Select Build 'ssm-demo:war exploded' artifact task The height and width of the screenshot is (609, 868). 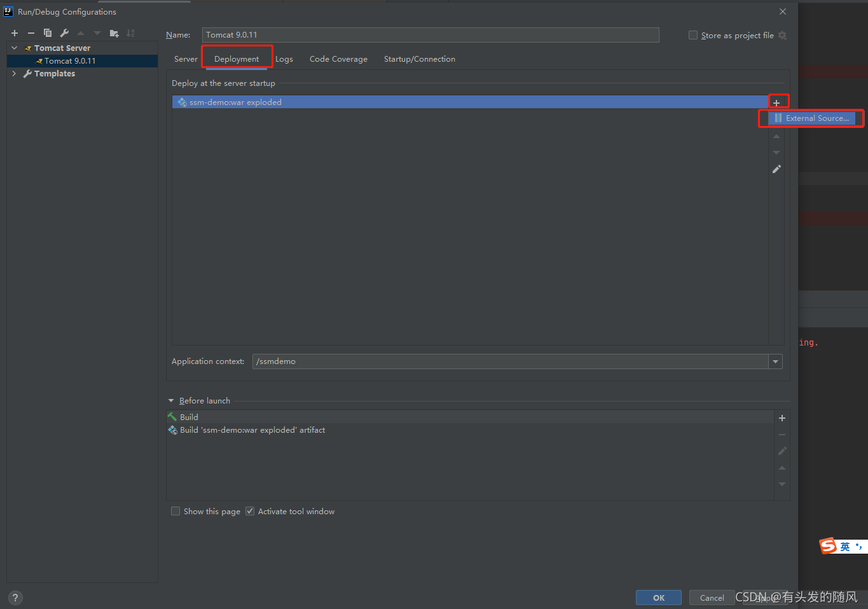click(x=470, y=430)
